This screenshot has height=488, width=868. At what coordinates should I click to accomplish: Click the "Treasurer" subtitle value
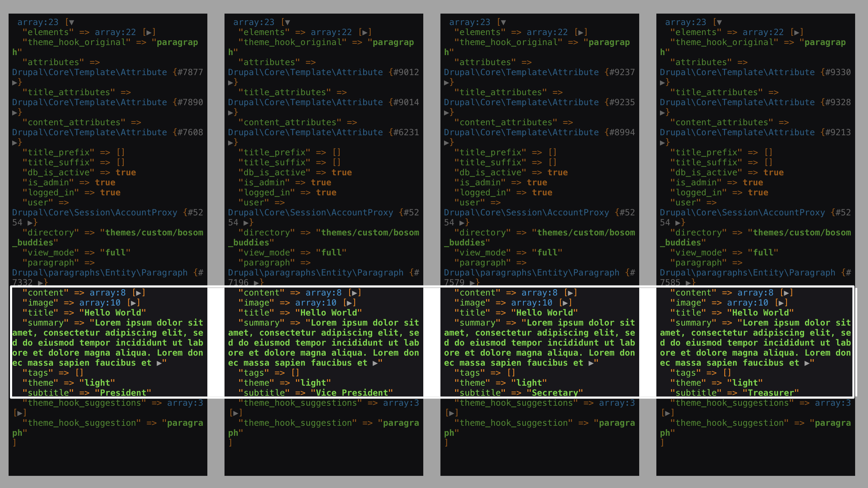pyautogui.click(x=770, y=393)
